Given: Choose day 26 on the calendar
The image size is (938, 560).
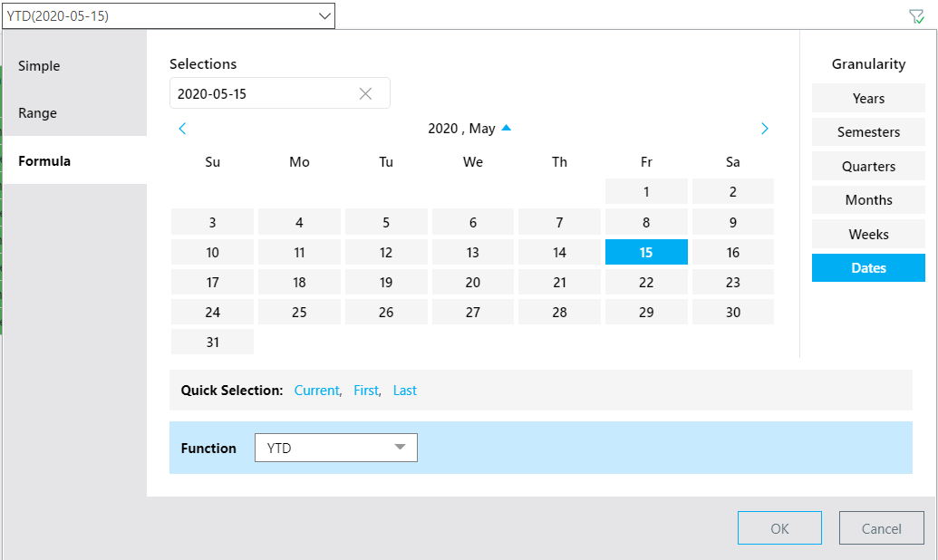Looking at the screenshot, I should click(x=386, y=312).
